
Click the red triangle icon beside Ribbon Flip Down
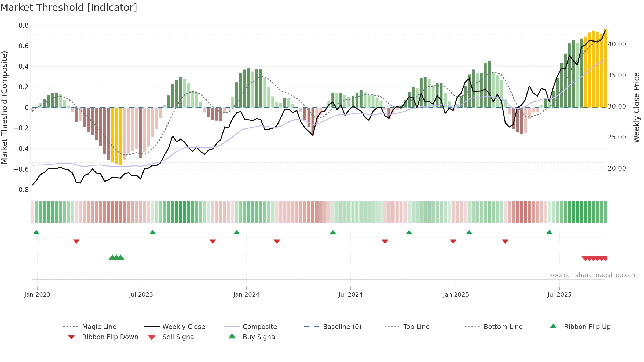tap(71, 337)
